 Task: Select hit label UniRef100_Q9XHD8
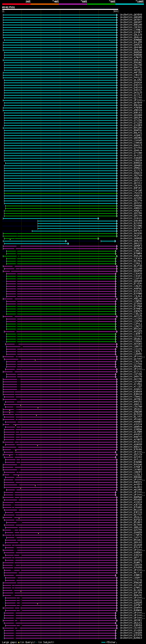[x=131, y=115]
